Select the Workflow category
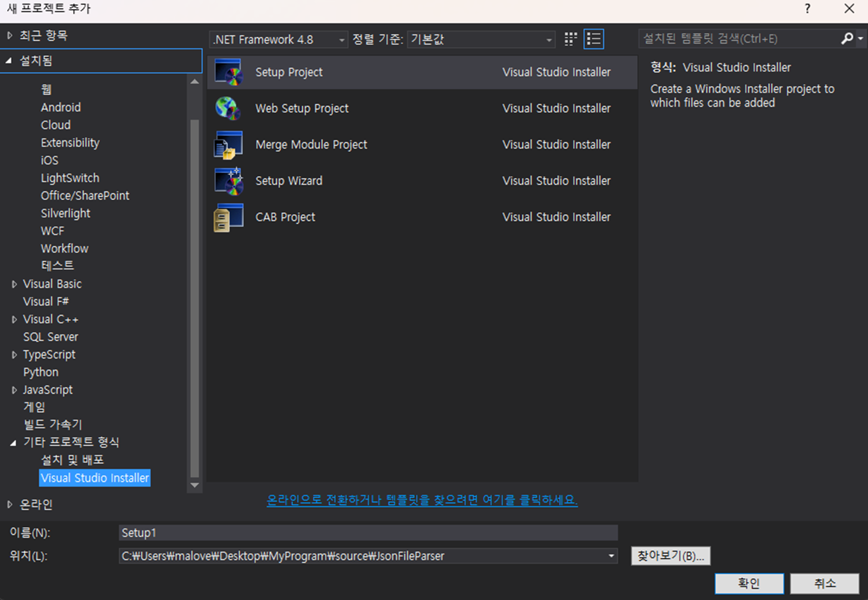 coord(64,249)
